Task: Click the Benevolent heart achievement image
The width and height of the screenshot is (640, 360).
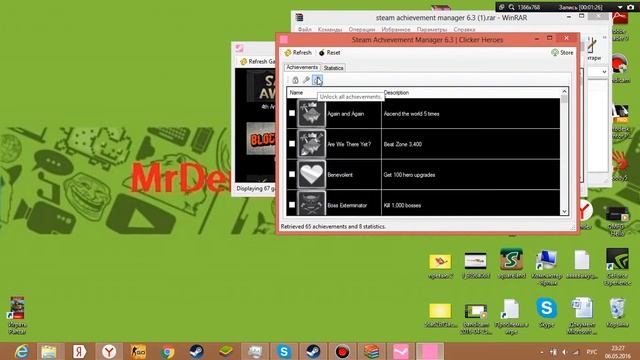Action: (311, 174)
